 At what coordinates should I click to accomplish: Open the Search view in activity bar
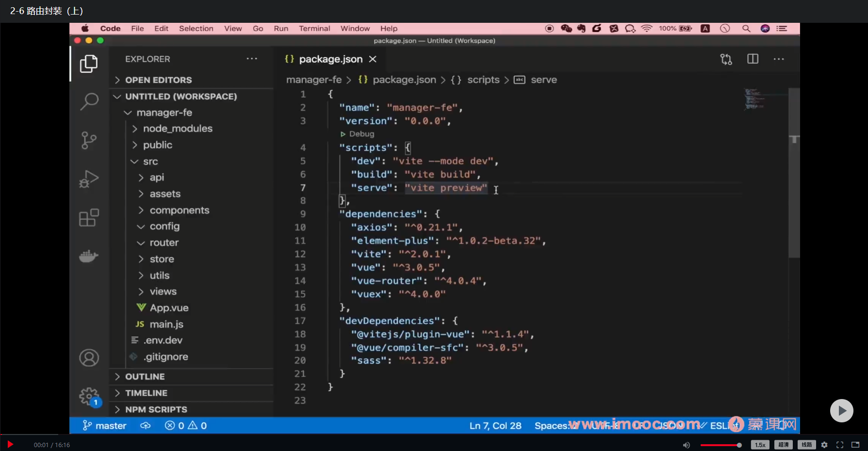[89, 102]
